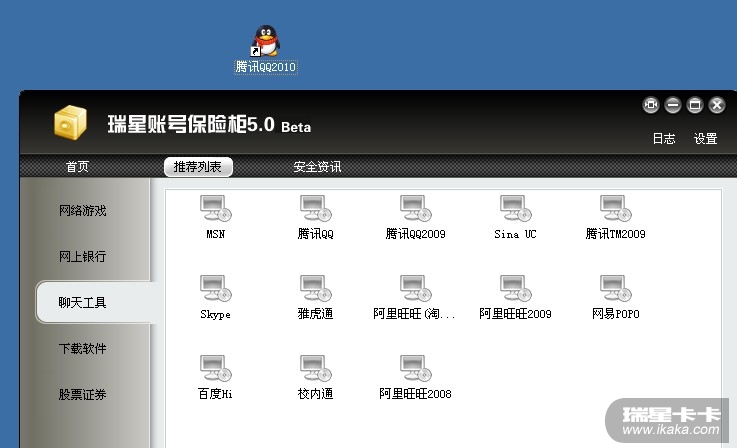Image resolution: width=737 pixels, height=448 pixels.
Task: Click the yellow safe logo icon
Action: [71, 123]
